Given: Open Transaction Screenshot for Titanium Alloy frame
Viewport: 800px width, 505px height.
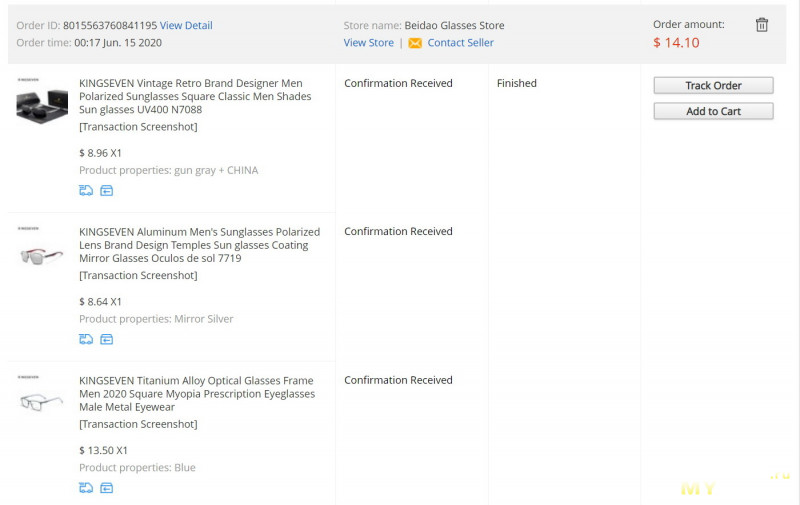Looking at the screenshot, I should point(138,424).
